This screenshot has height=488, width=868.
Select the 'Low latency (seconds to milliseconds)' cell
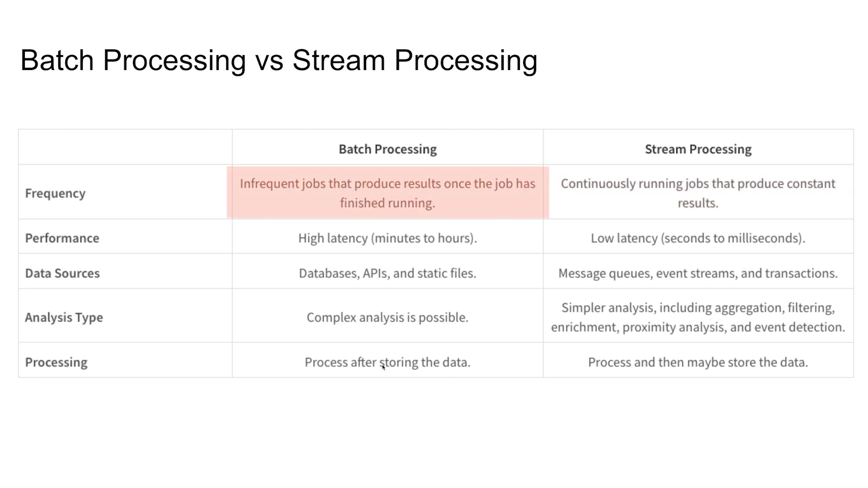coord(698,238)
